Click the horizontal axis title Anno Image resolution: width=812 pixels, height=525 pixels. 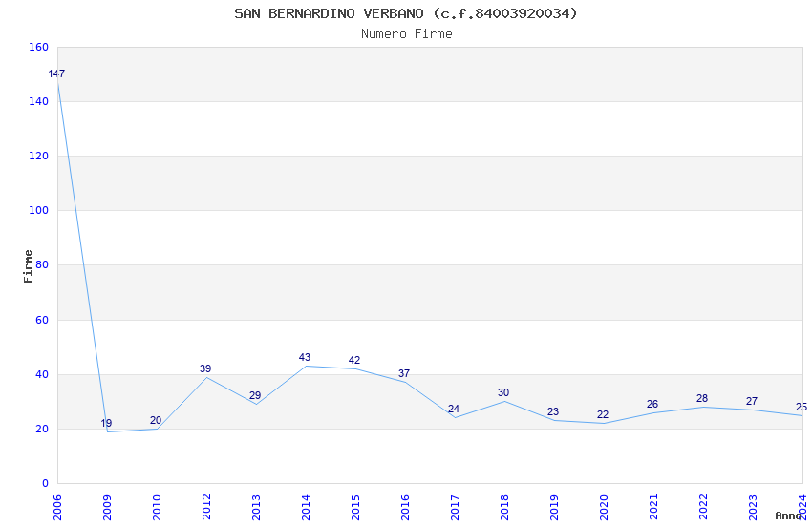coord(788,515)
